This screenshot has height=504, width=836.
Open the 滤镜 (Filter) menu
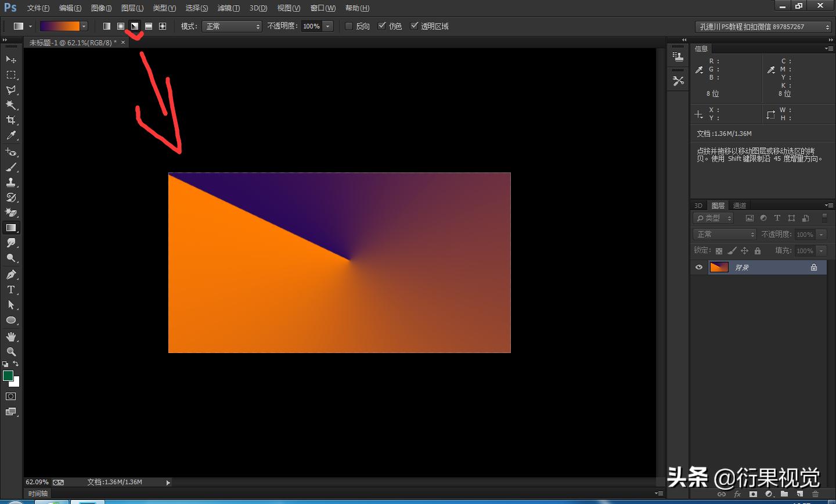tap(228, 8)
